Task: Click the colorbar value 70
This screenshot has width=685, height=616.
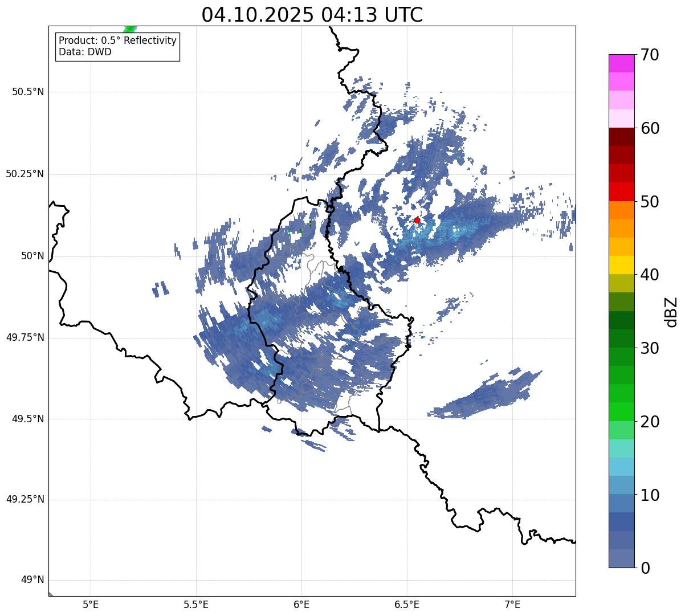Action: pyautogui.click(x=650, y=55)
